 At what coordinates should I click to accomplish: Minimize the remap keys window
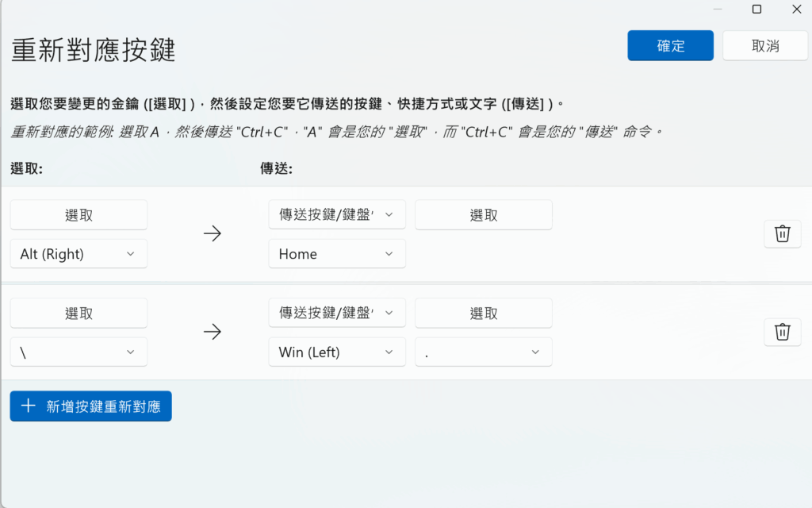click(x=717, y=10)
